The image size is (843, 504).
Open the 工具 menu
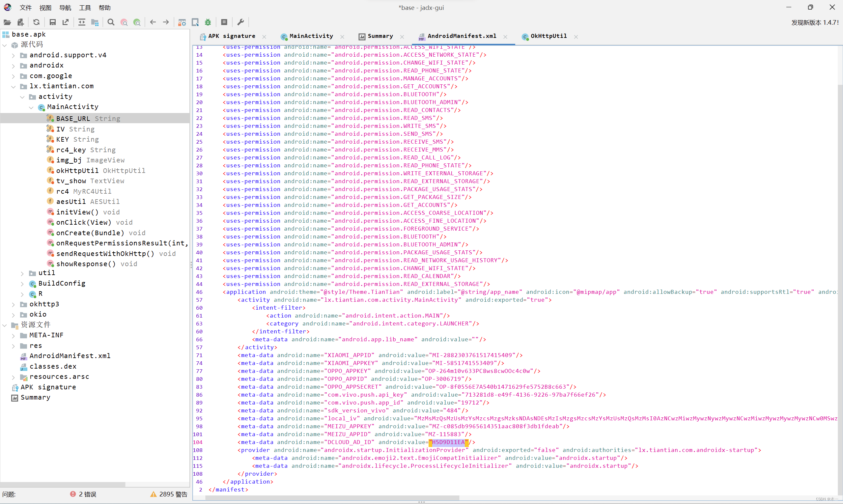(x=85, y=8)
